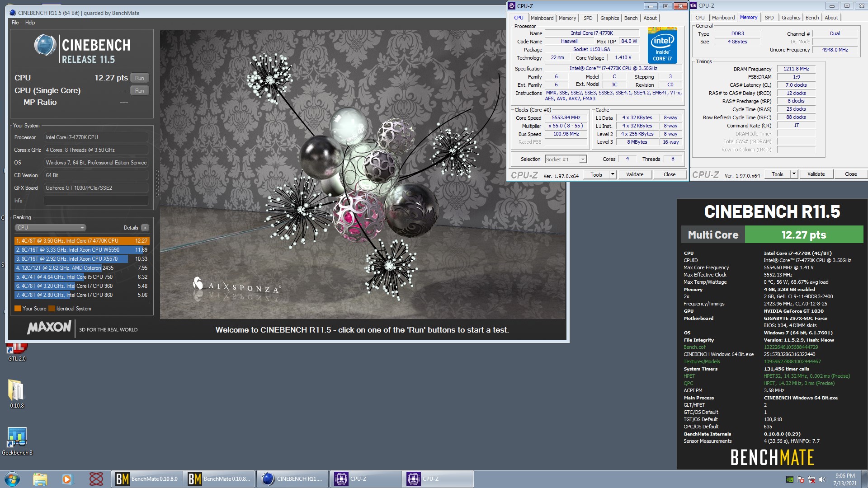Image resolution: width=868 pixels, height=488 pixels.
Task: Select the AMD Opteron 2435 ranking row
Action: [82, 268]
